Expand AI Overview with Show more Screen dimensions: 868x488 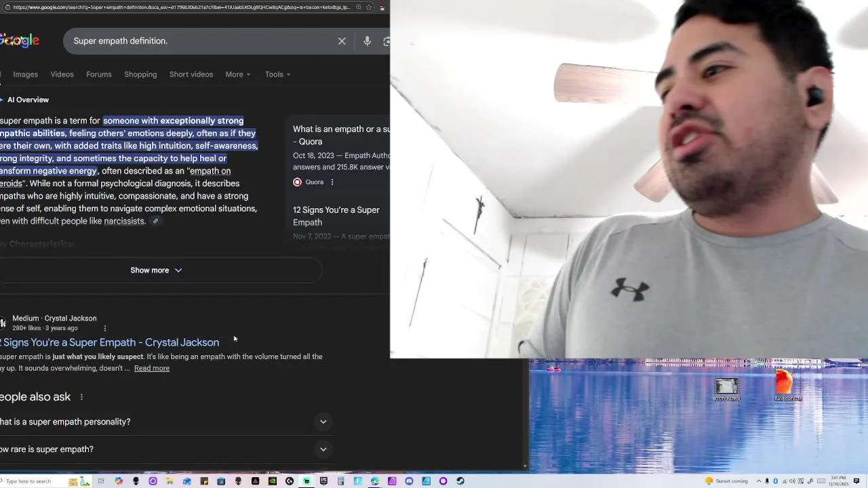(156, 270)
